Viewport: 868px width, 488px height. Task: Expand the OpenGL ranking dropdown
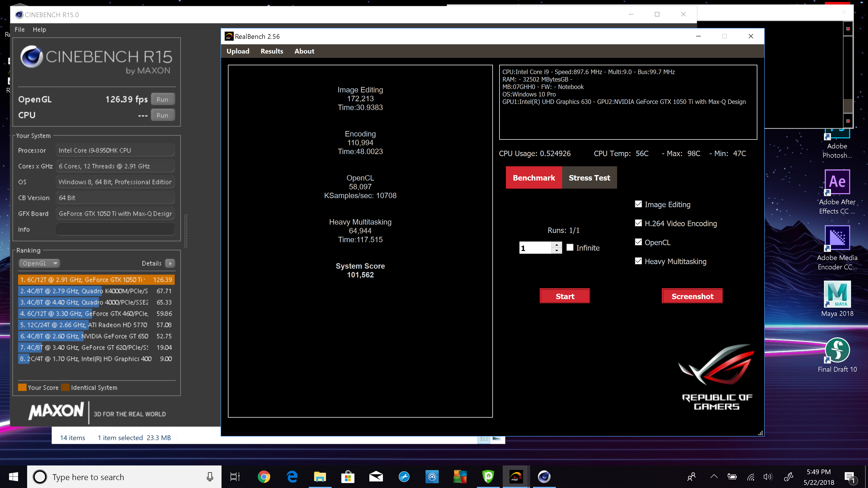point(39,263)
